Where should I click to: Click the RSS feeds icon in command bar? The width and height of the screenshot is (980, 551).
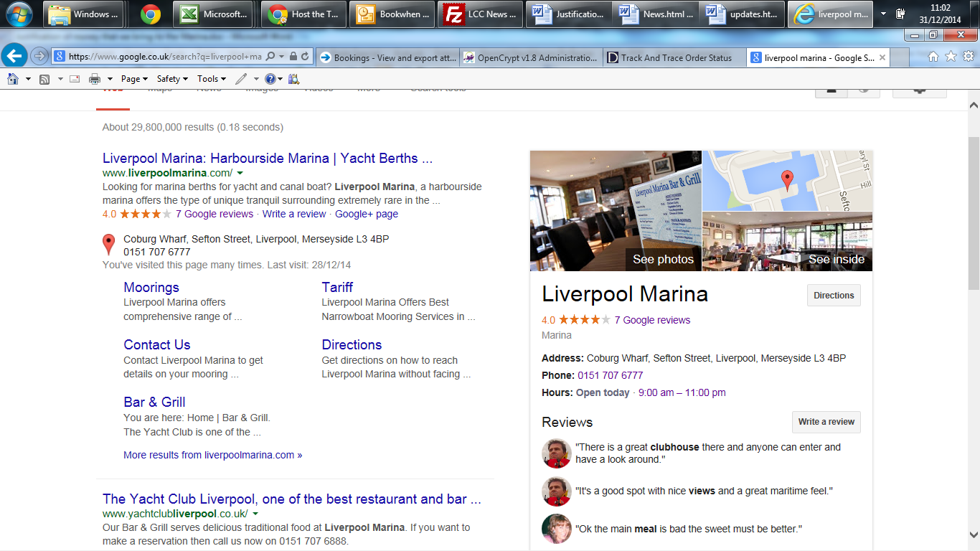pyautogui.click(x=44, y=79)
